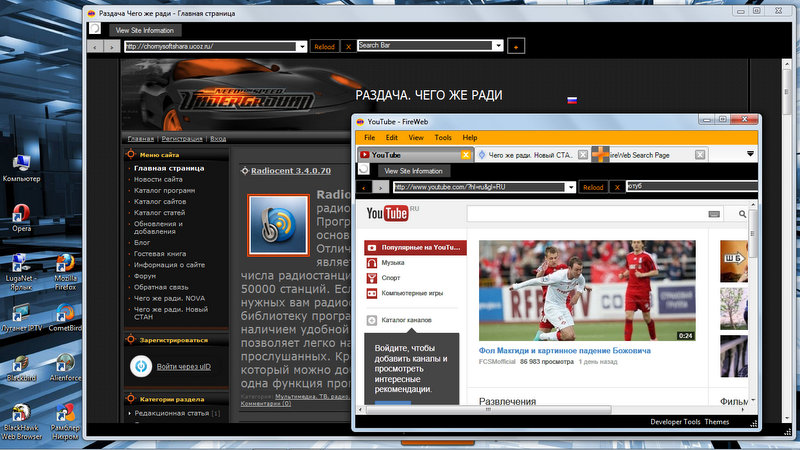Open Гостевая книга in site menu
The width and height of the screenshot is (800, 450).
tap(160, 254)
